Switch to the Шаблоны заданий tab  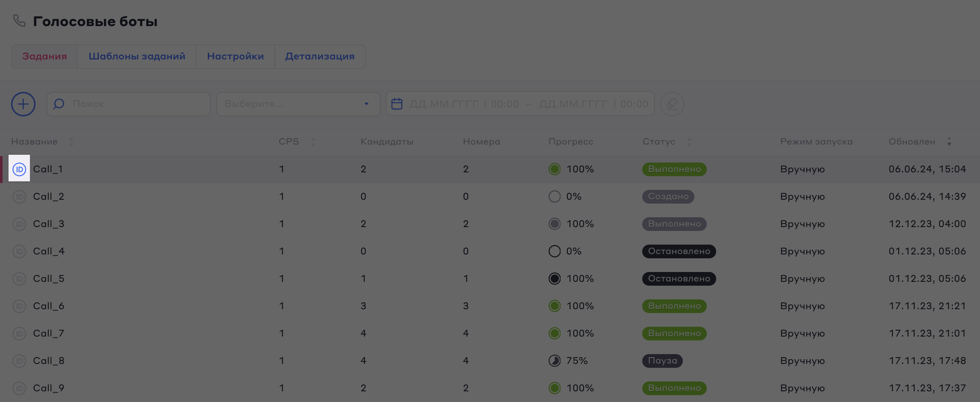(x=137, y=56)
